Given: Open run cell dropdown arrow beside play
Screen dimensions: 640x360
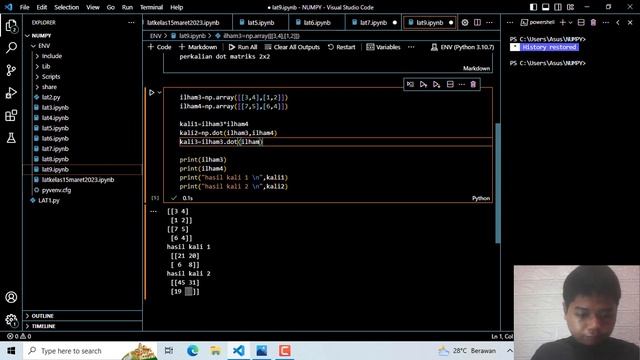Looking at the screenshot, I should pyautogui.click(x=160, y=93).
